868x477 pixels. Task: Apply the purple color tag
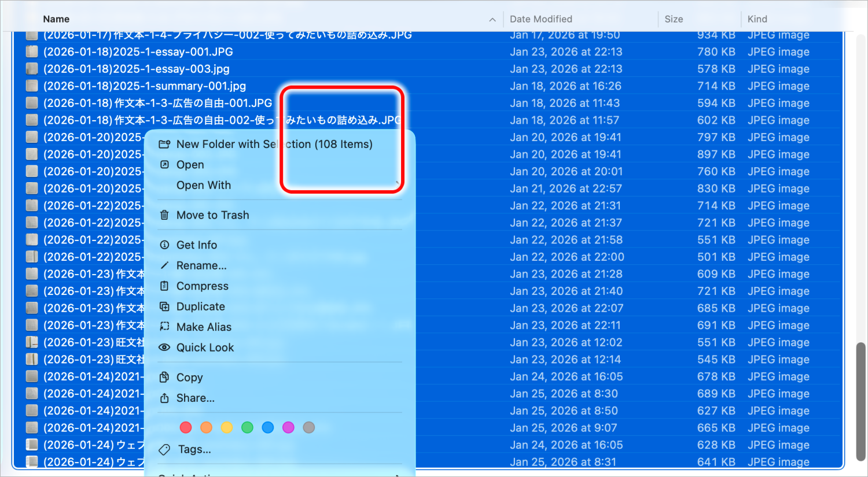coord(288,428)
